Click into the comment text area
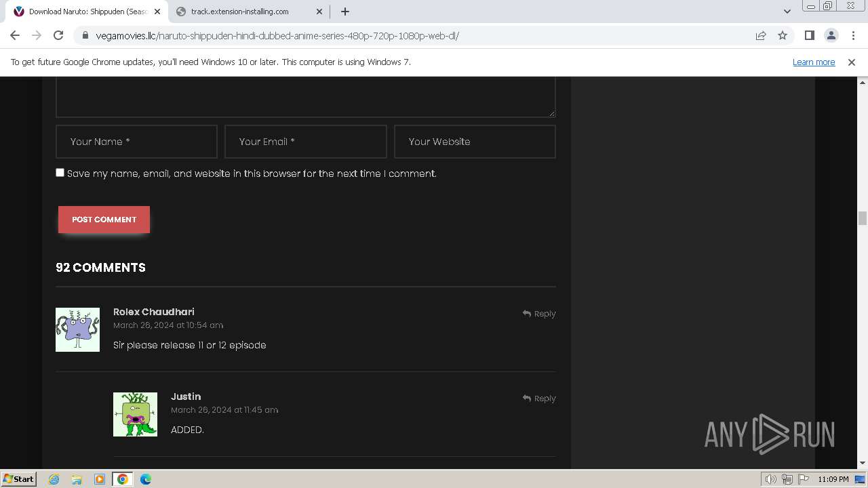Screen dimensions: 868x488 (x=306, y=97)
